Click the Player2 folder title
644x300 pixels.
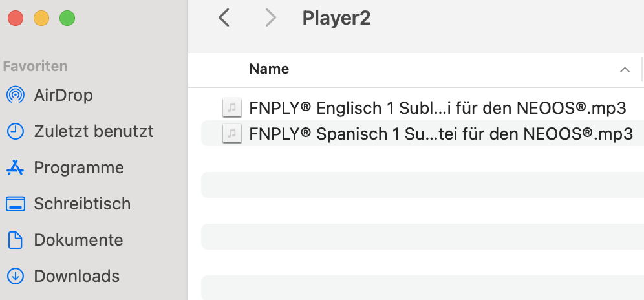pos(336,19)
